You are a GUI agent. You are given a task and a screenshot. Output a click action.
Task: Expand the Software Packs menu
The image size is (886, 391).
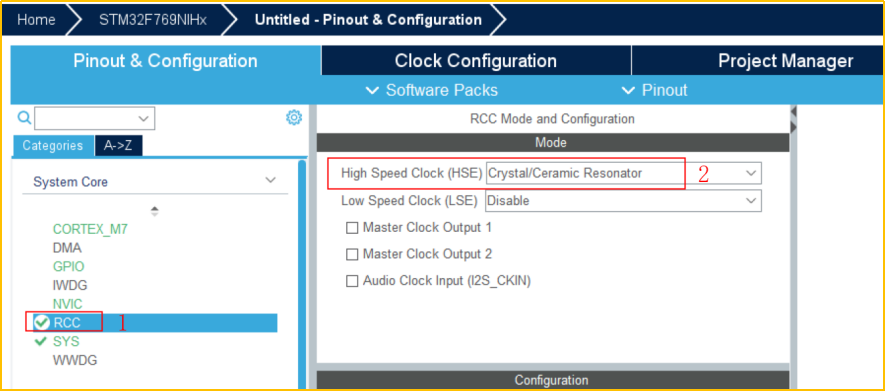[x=432, y=90]
